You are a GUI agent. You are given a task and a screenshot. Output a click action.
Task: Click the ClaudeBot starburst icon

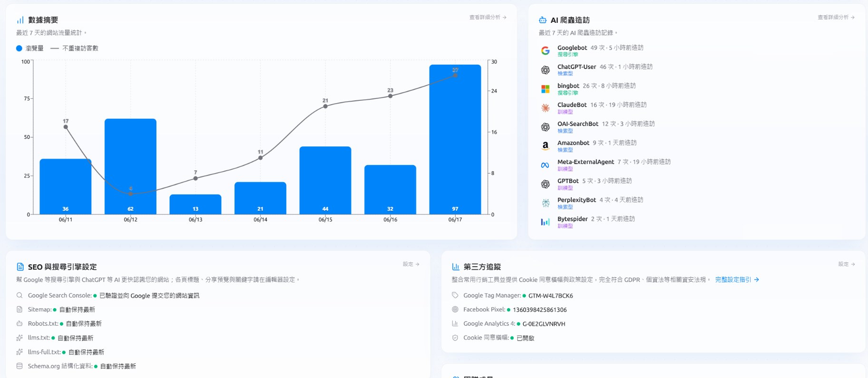click(546, 108)
